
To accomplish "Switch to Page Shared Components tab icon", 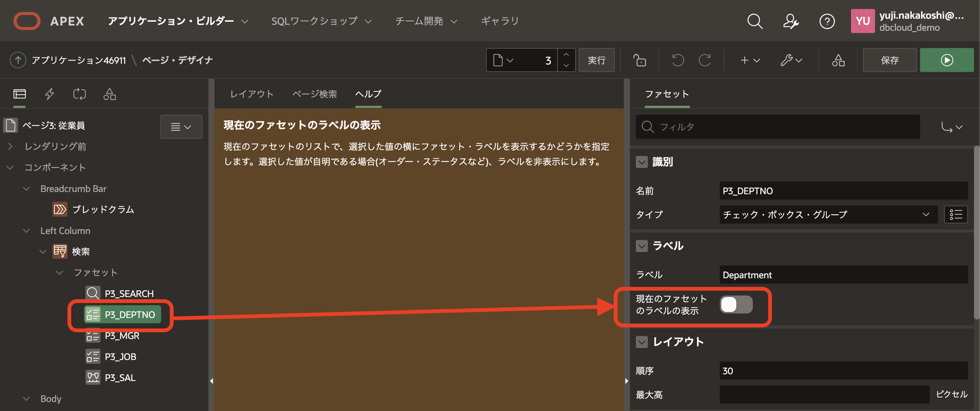I will click(109, 94).
